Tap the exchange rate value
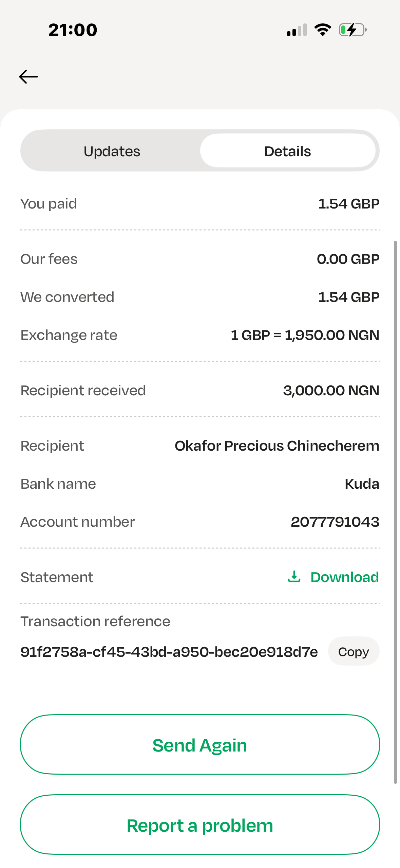 305,335
